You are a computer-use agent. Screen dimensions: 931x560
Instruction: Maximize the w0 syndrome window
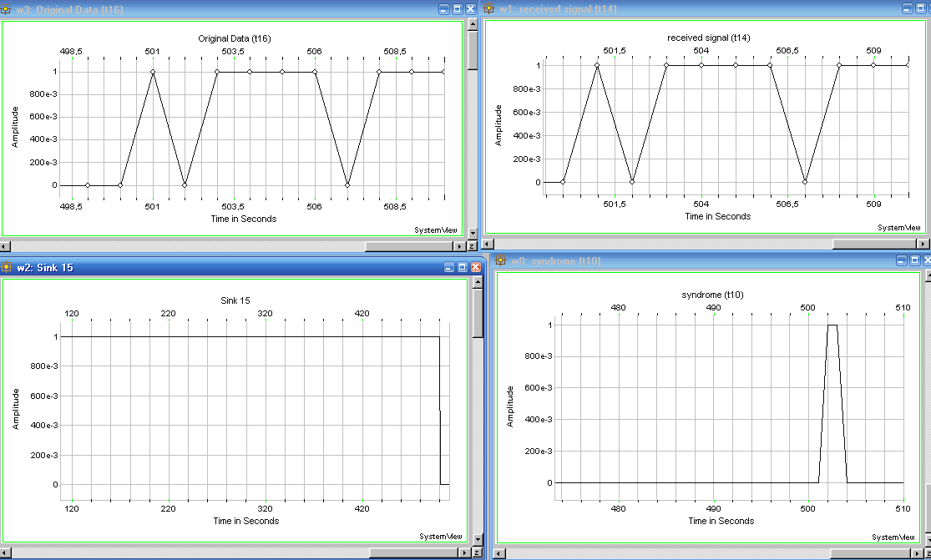tap(914, 260)
